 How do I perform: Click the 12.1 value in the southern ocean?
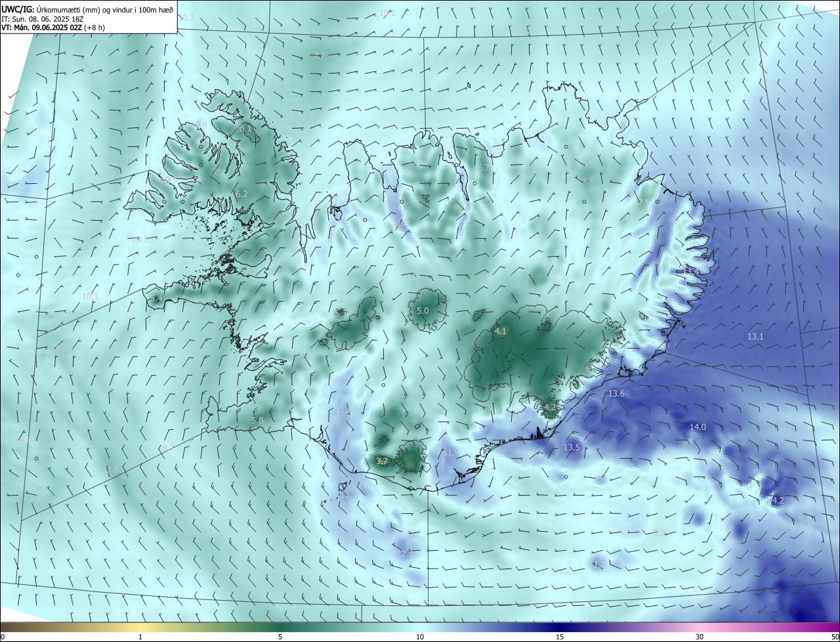click(406, 553)
